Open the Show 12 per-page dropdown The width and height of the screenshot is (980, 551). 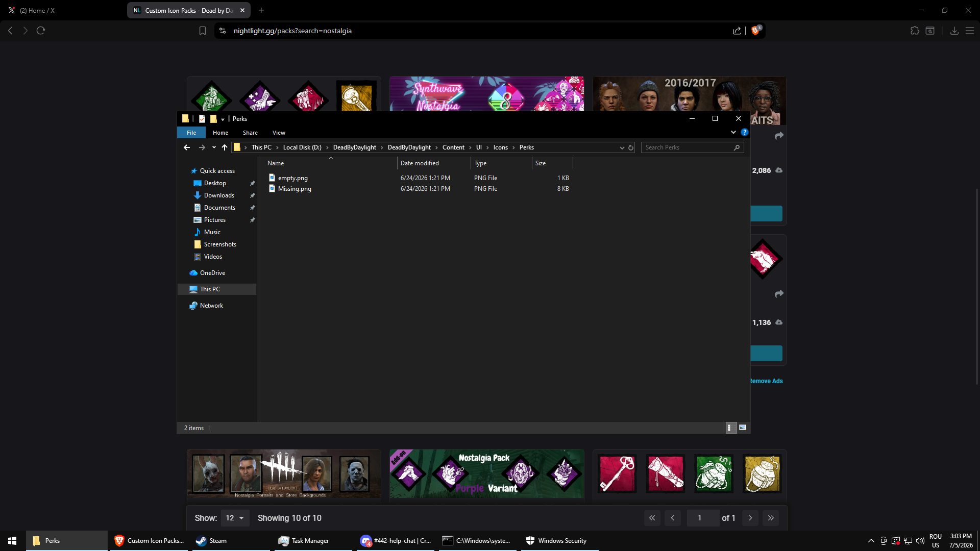235,518
